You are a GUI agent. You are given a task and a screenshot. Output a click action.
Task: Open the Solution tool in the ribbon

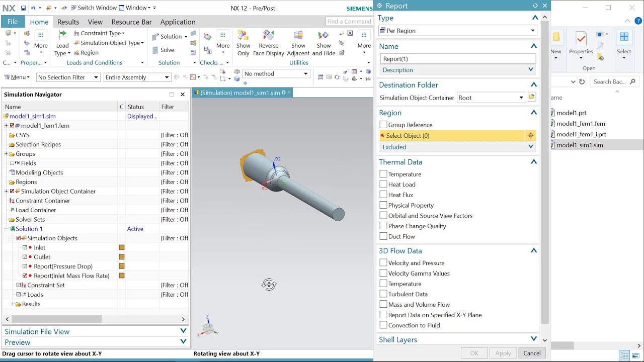170,36
